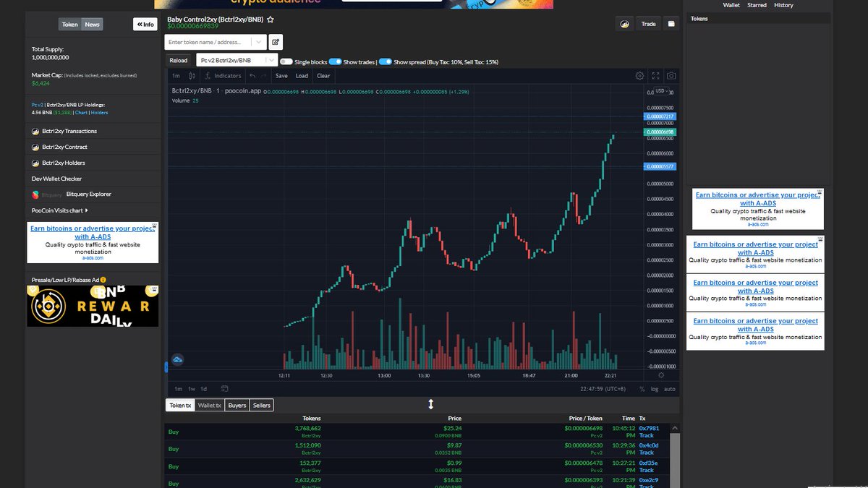Toggle auto scale on chart

tap(670, 389)
